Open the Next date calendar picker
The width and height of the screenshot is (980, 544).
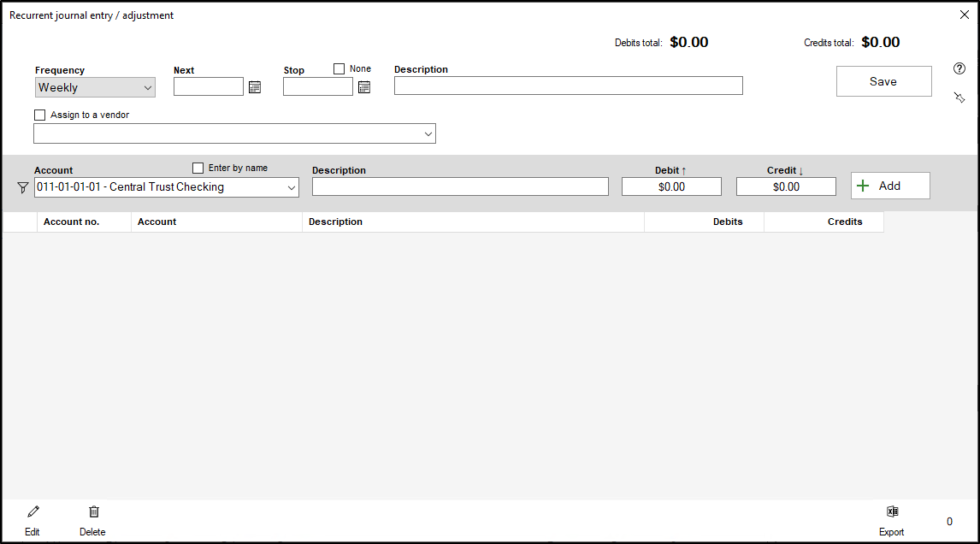(x=255, y=86)
